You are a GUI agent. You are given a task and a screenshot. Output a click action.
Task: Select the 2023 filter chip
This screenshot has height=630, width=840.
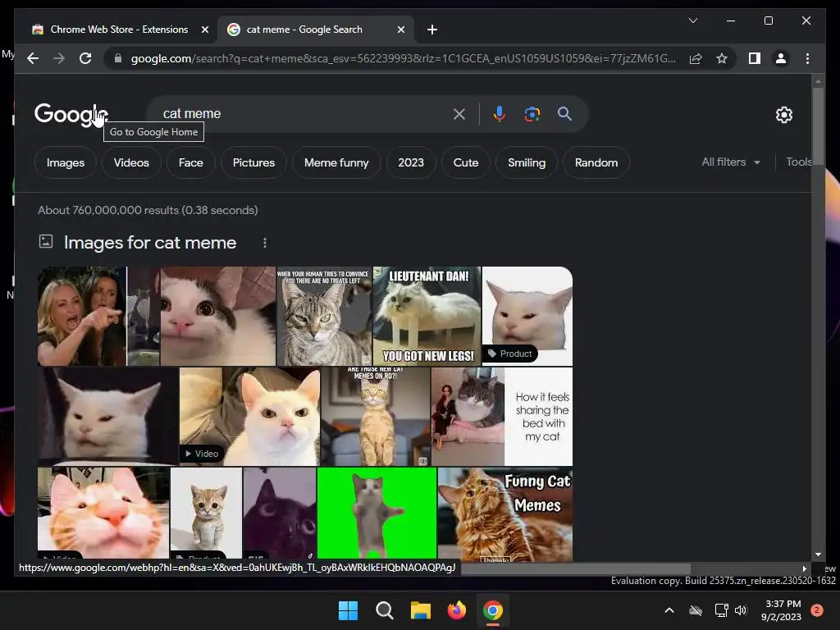[x=411, y=162]
